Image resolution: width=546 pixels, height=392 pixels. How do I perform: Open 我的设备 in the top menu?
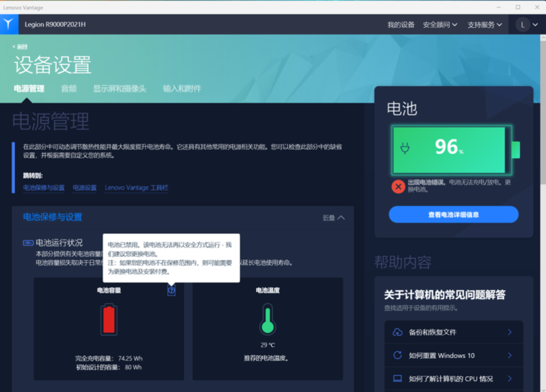(401, 25)
